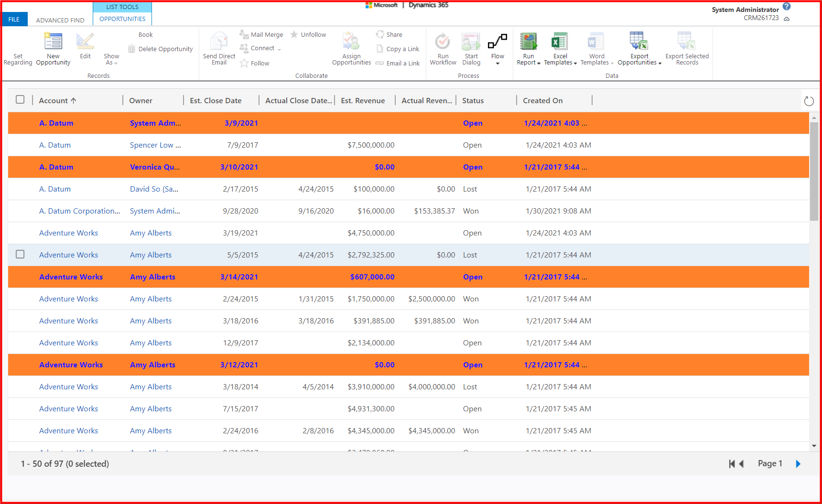Viewport: 822px width, 504px height.
Task: Sort by Est. Close Date column header
Action: click(216, 100)
